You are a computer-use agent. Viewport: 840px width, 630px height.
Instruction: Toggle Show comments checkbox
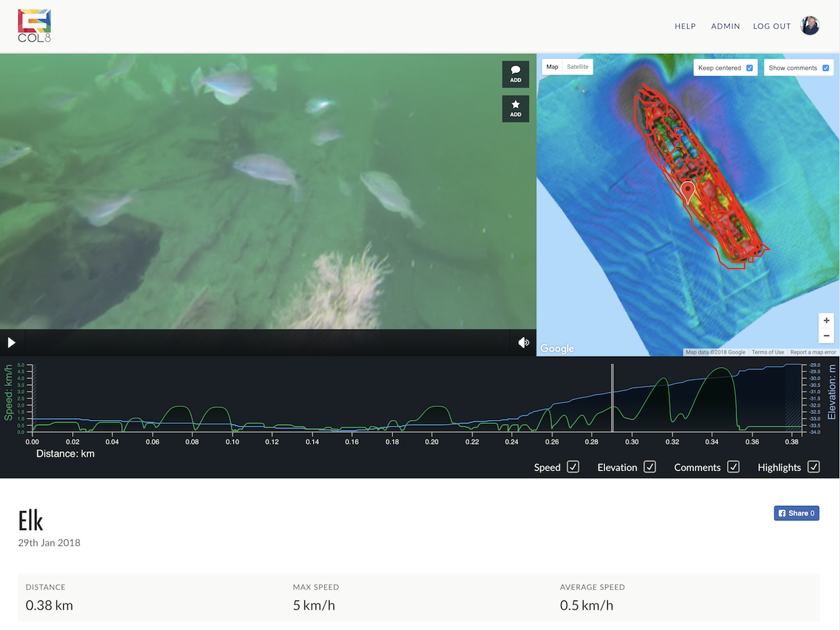point(826,68)
